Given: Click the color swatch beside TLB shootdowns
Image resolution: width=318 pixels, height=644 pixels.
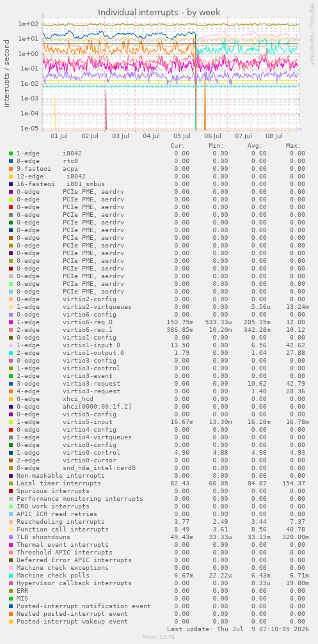Looking at the screenshot, I should 11,537.
